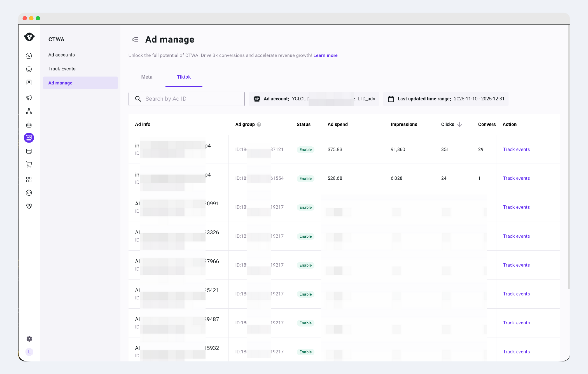Select Ad accounts in CTWA menu
The image size is (588, 374).
[62, 55]
